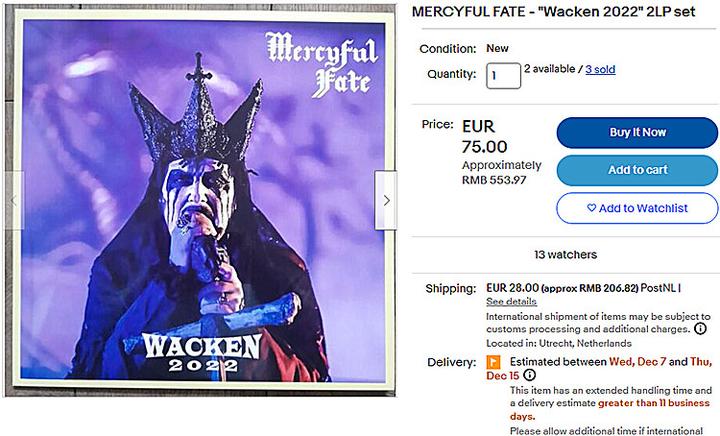Screen dimensions: 720x436
Task: Click the Quantity input field
Action: coord(503,75)
